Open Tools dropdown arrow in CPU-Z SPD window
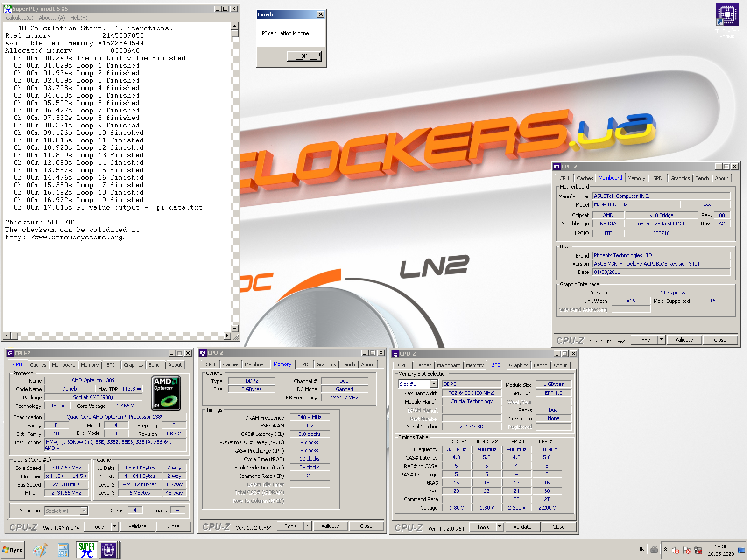The width and height of the screenshot is (747, 560). point(500,527)
